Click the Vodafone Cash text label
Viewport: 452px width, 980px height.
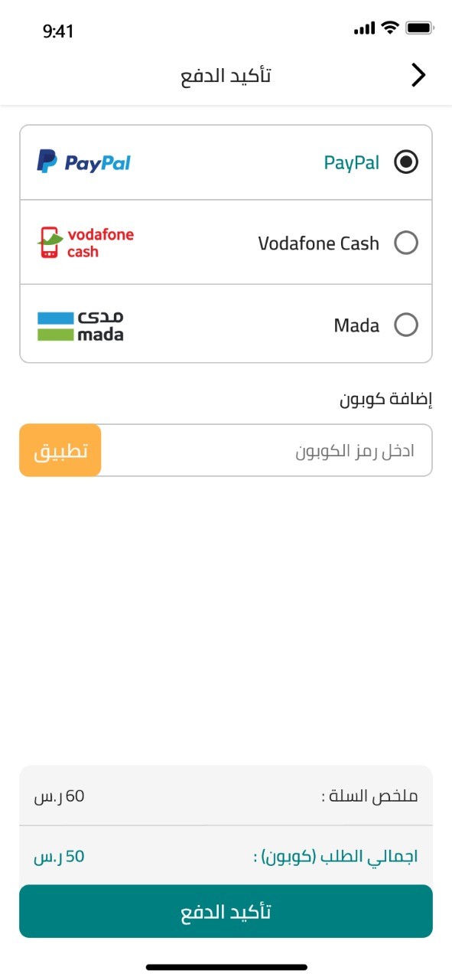click(319, 243)
